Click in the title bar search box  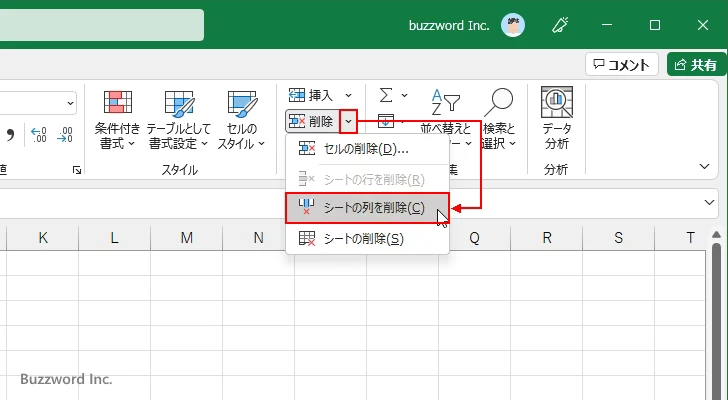point(102,25)
